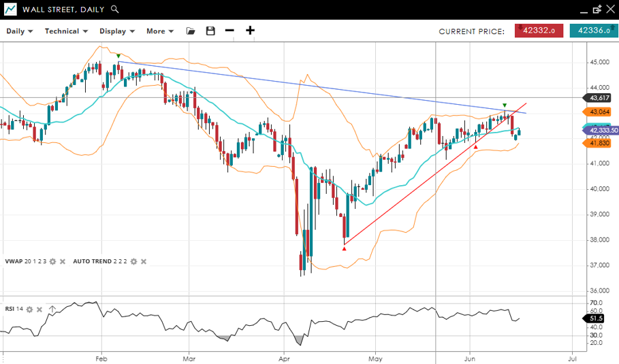Screen dimensions: 619x364
Task: Open the Technical dropdown menu
Action: [x=66, y=31]
